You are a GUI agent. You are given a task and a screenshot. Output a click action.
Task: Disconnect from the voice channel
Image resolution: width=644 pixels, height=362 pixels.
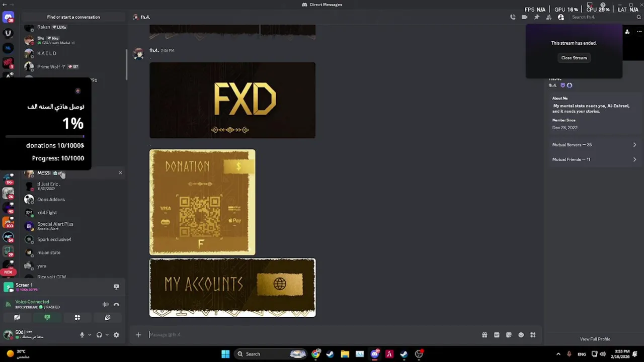click(x=116, y=305)
